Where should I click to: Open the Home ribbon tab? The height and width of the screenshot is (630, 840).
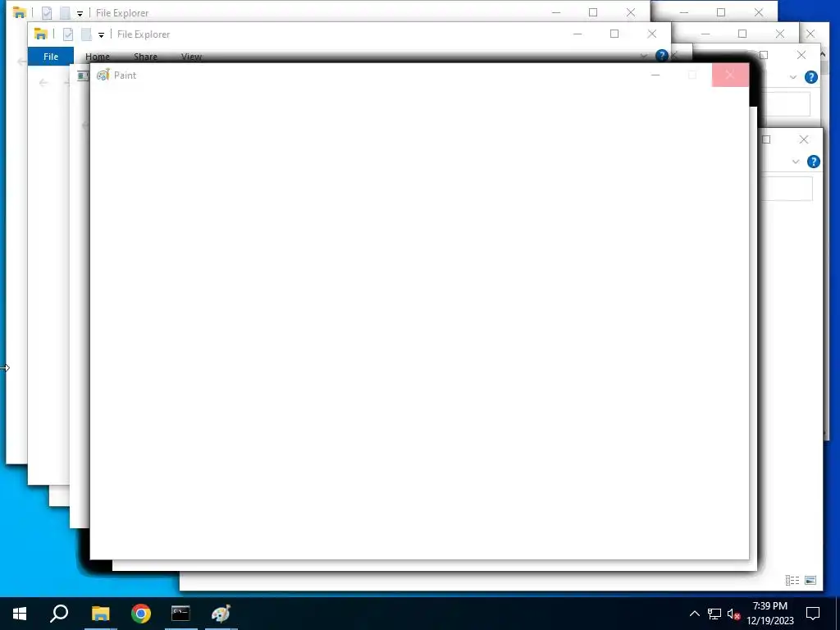(98, 57)
